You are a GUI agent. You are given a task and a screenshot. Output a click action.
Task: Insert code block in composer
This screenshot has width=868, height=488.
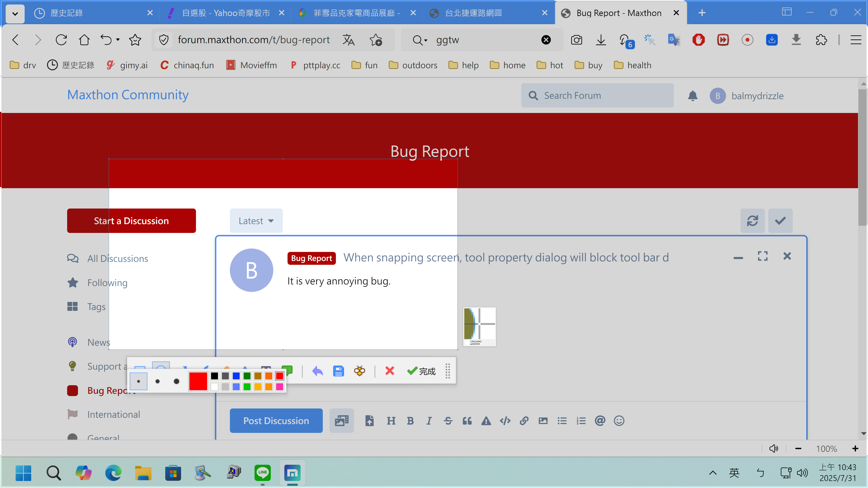pos(505,421)
